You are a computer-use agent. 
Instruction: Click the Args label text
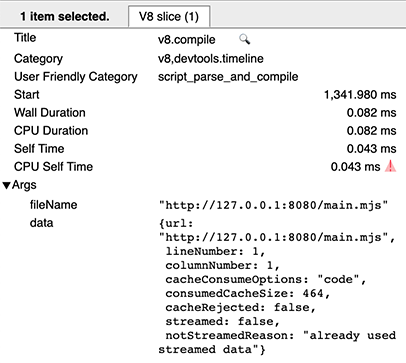(x=24, y=185)
